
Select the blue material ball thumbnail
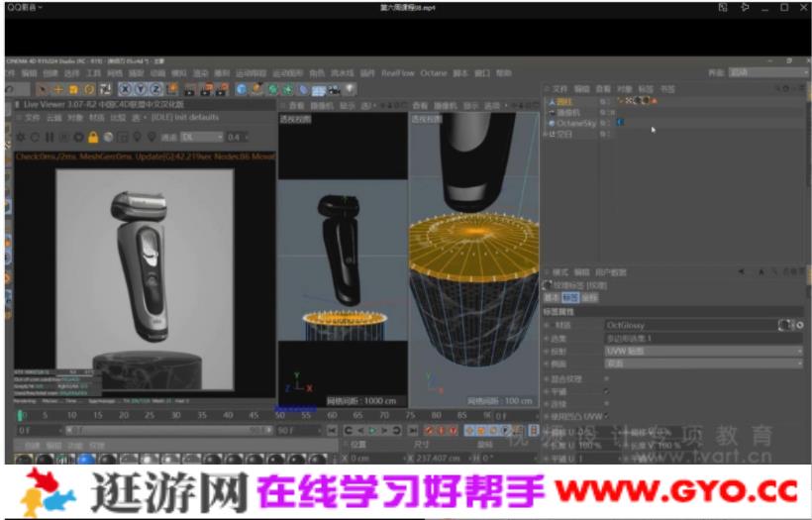click(86, 459)
